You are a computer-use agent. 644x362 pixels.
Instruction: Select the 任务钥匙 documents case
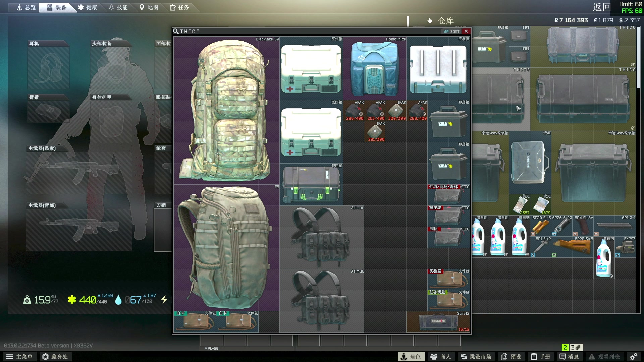click(x=449, y=301)
